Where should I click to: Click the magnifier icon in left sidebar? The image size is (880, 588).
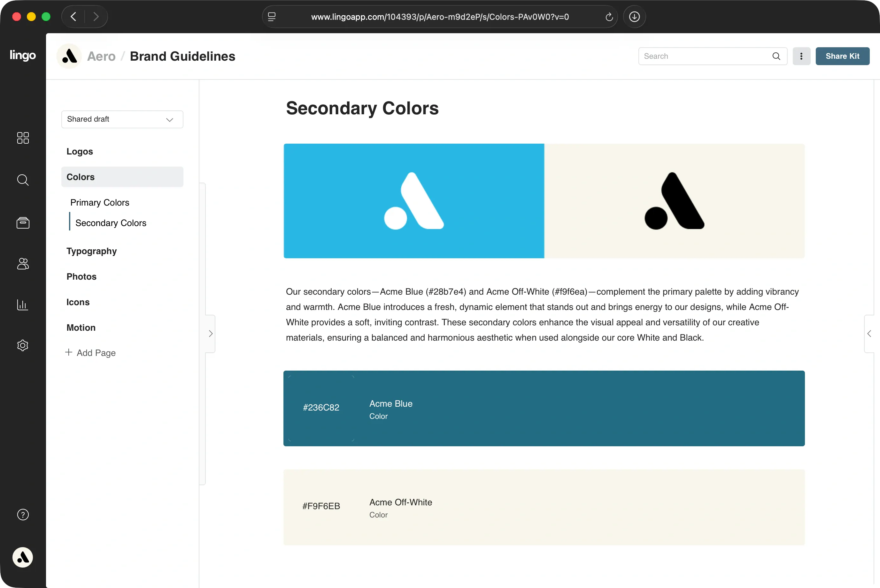click(x=23, y=180)
